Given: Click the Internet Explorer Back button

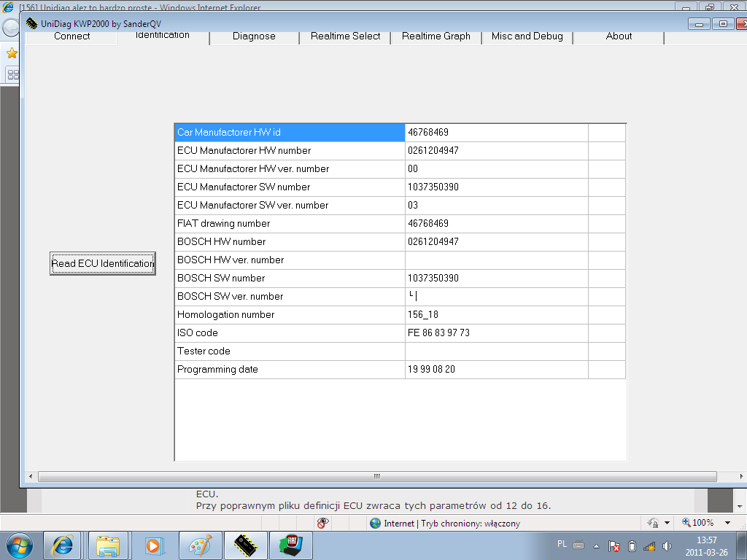Looking at the screenshot, I should (x=10, y=28).
